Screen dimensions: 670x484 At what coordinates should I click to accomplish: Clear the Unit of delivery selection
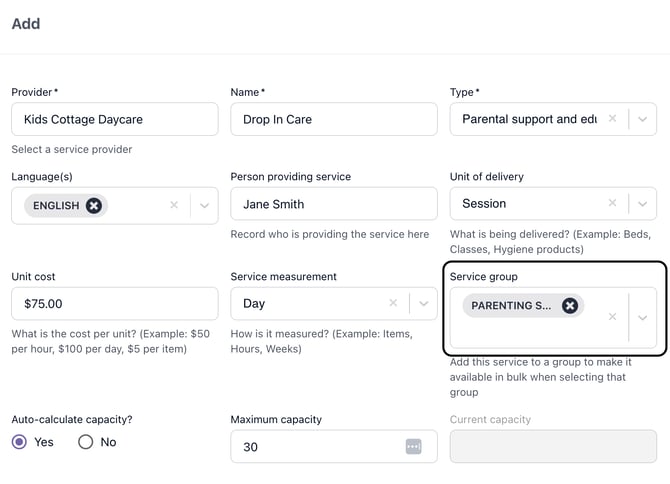tap(612, 204)
